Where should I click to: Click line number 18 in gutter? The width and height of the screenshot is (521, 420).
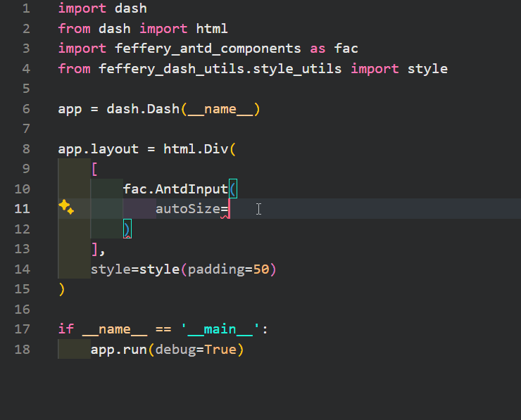coord(23,350)
